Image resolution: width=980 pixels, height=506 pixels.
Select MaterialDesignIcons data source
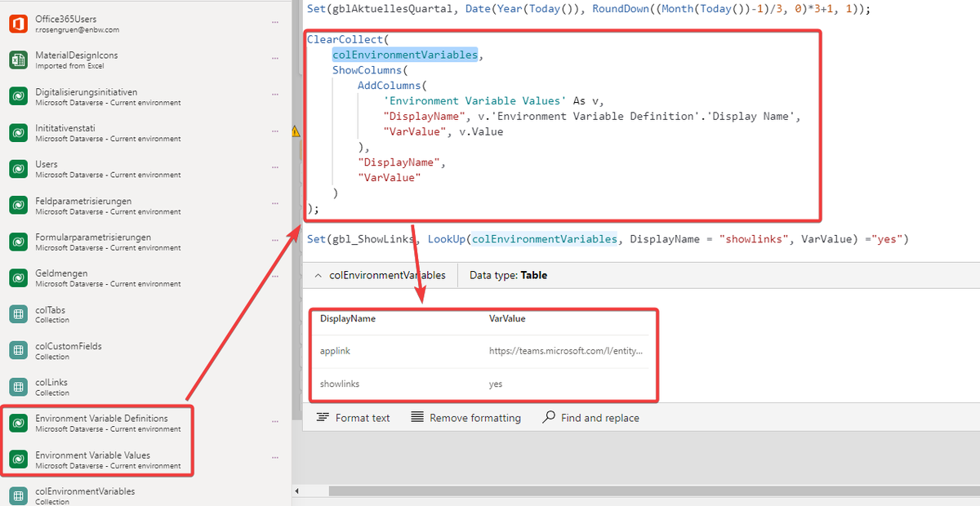(145, 60)
